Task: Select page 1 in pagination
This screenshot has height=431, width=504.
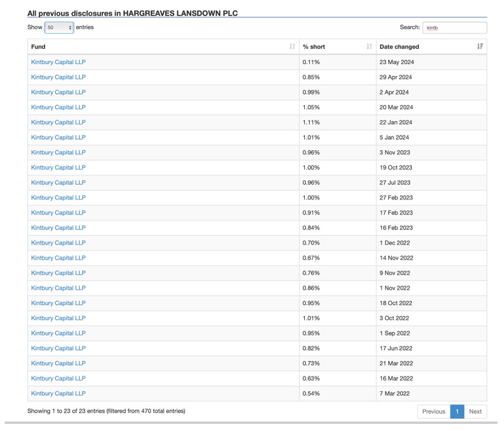Action: coord(457,411)
